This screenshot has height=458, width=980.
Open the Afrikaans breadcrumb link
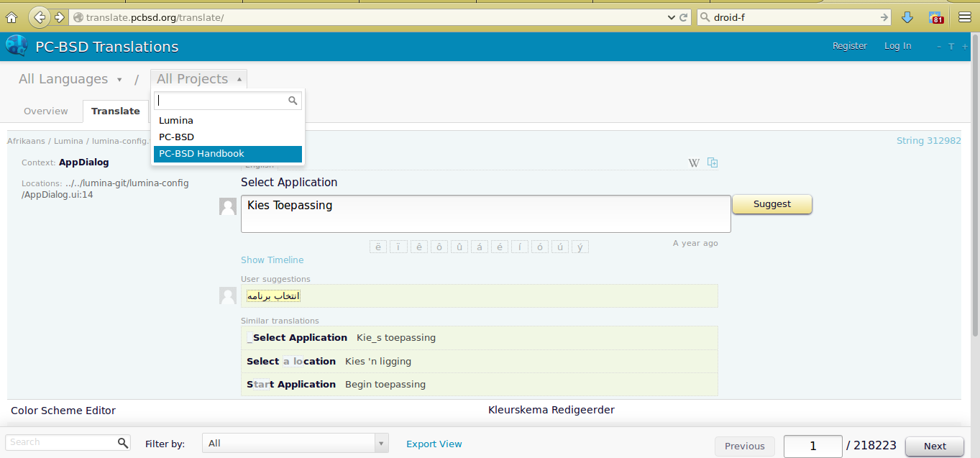click(26, 141)
